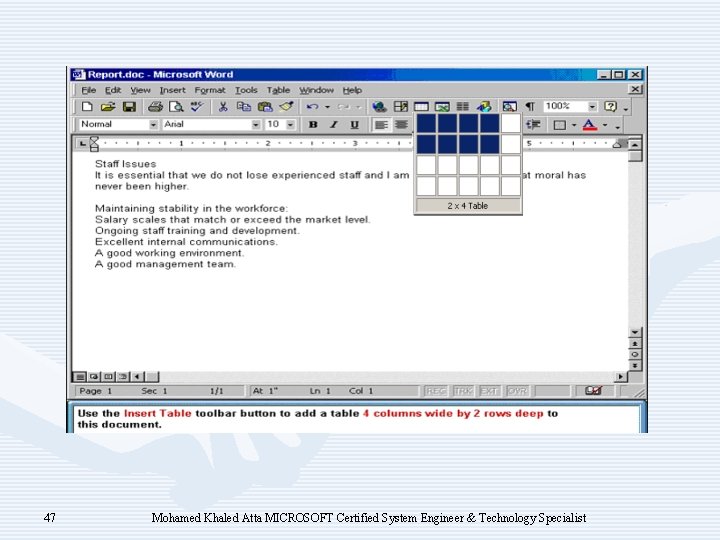Undo the last action
720x540 pixels.
(x=312, y=107)
